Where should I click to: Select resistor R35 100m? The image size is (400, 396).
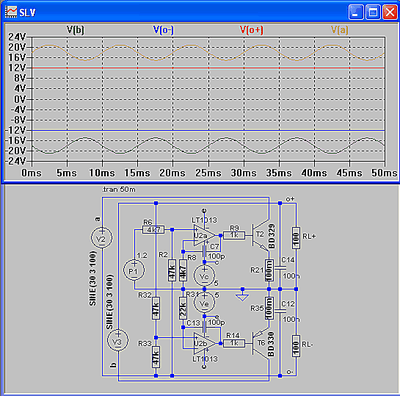click(x=269, y=308)
